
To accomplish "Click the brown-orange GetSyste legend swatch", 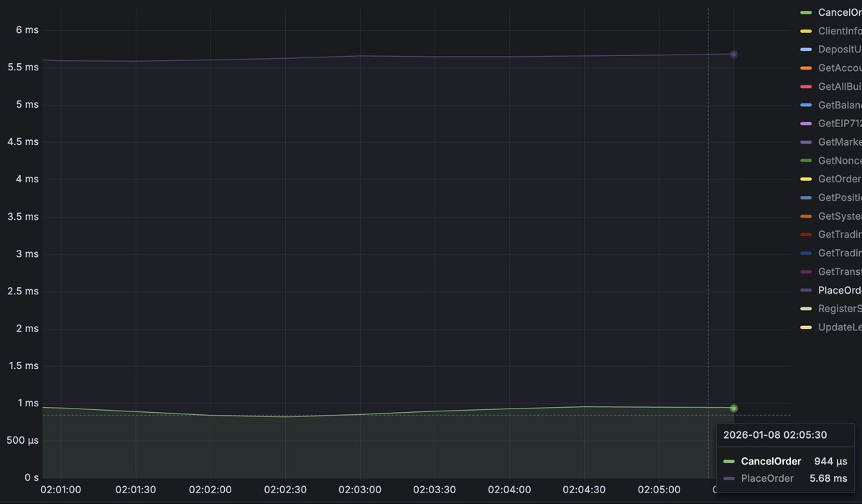I will [x=806, y=216].
